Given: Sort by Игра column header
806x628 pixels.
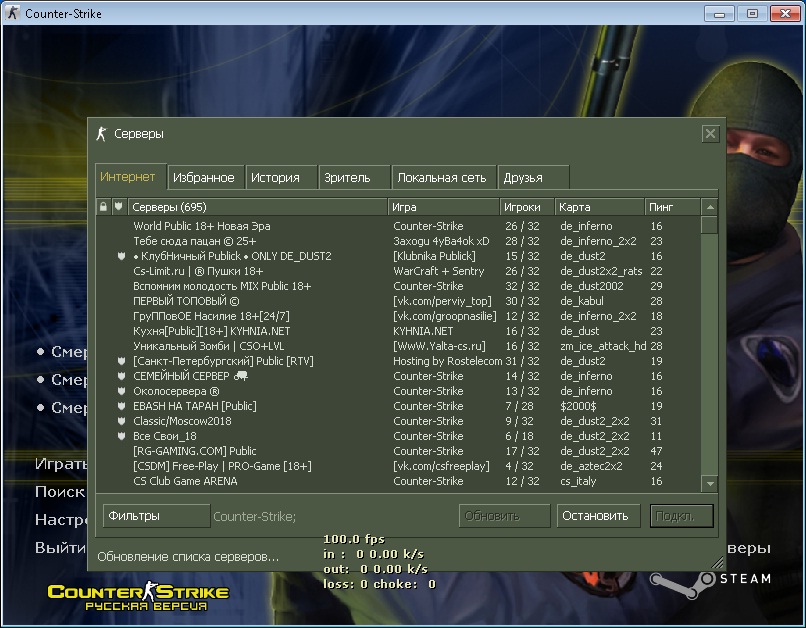Looking at the screenshot, I should (444, 207).
